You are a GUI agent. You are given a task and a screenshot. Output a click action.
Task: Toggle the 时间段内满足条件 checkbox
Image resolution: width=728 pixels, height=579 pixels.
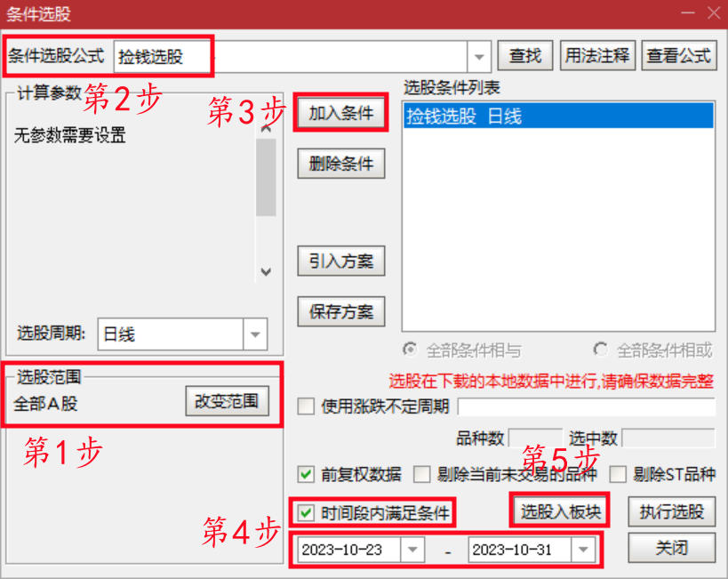(x=306, y=513)
